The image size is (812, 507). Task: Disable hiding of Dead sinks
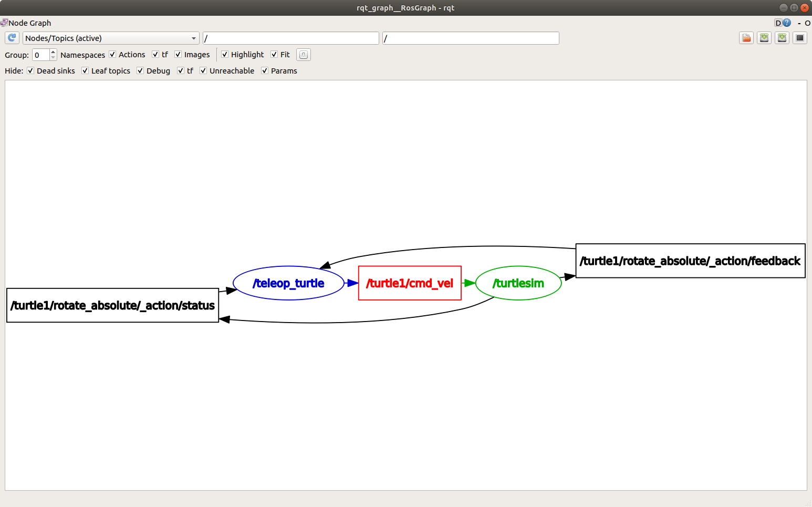click(30, 70)
